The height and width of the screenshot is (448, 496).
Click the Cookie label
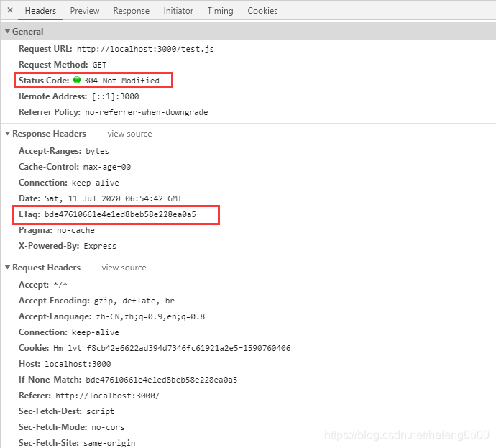coord(34,348)
